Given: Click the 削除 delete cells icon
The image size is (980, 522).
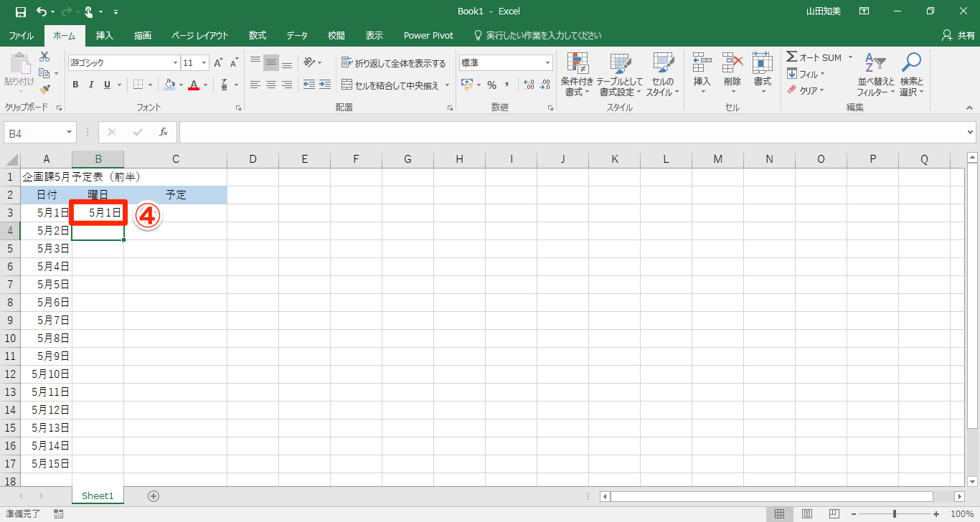Looking at the screenshot, I should pos(732,63).
